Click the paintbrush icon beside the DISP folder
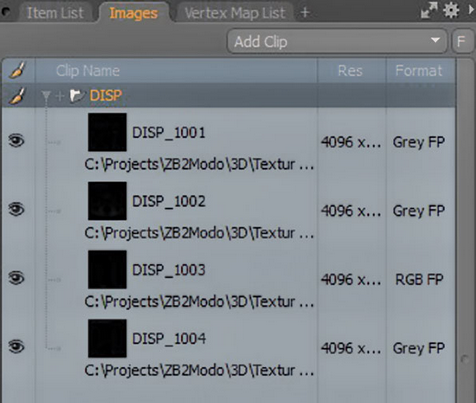The height and width of the screenshot is (403, 476). pyautogui.click(x=17, y=95)
